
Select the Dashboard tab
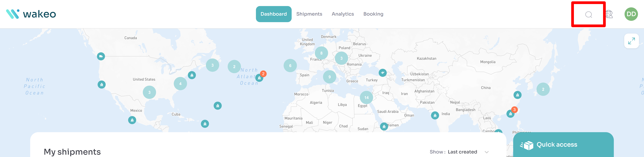coord(274,14)
